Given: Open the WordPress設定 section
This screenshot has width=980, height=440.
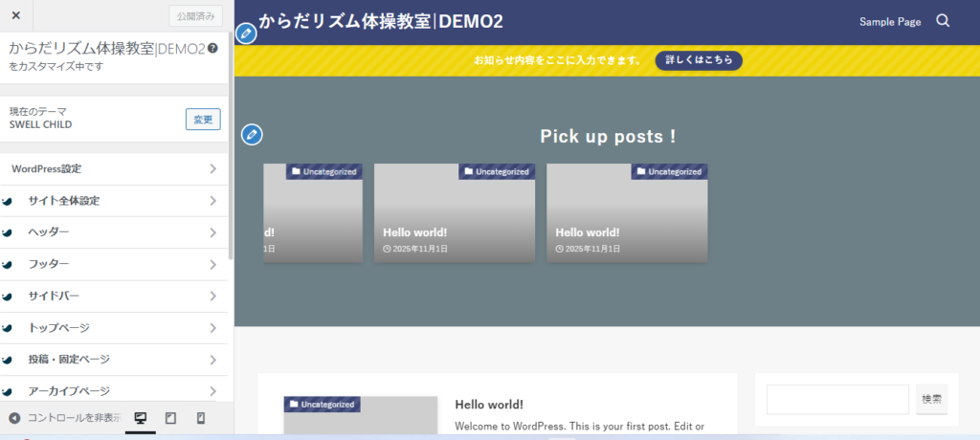Looking at the screenshot, I should point(114,168).
